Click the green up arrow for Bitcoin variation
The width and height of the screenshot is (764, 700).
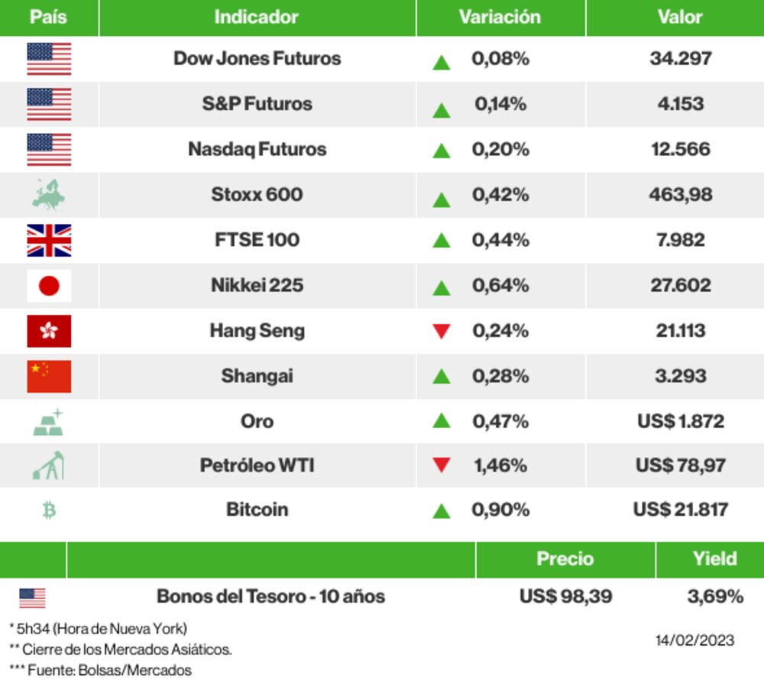442,511
